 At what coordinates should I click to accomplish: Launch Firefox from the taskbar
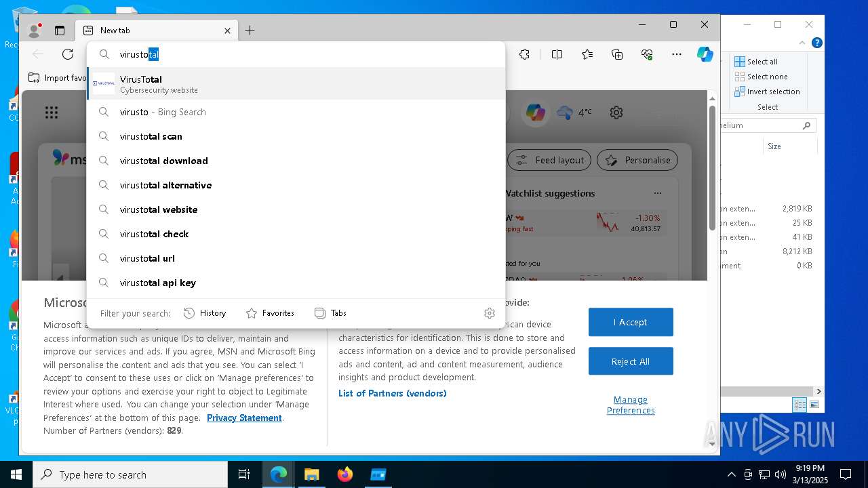(x=345, y=474)
